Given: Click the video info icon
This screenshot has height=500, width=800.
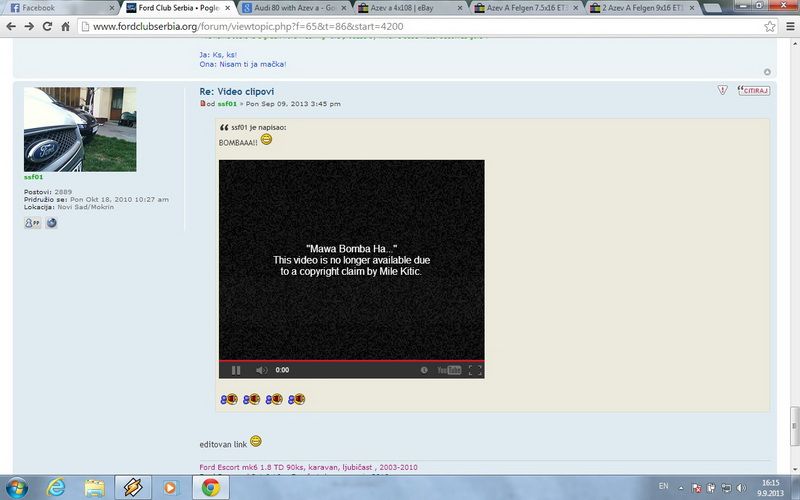Looking at the screenshot, I should [424, 370].
